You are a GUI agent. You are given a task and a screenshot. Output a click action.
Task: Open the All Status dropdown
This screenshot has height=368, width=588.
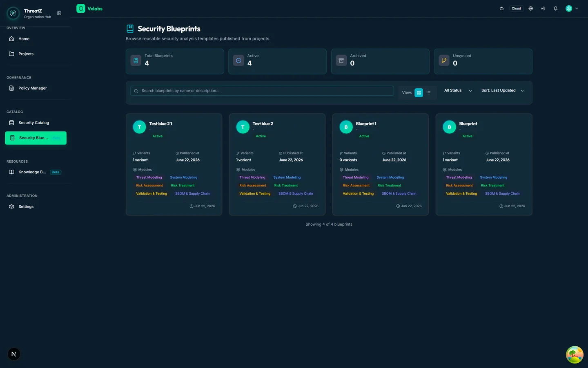click(458, 91)
